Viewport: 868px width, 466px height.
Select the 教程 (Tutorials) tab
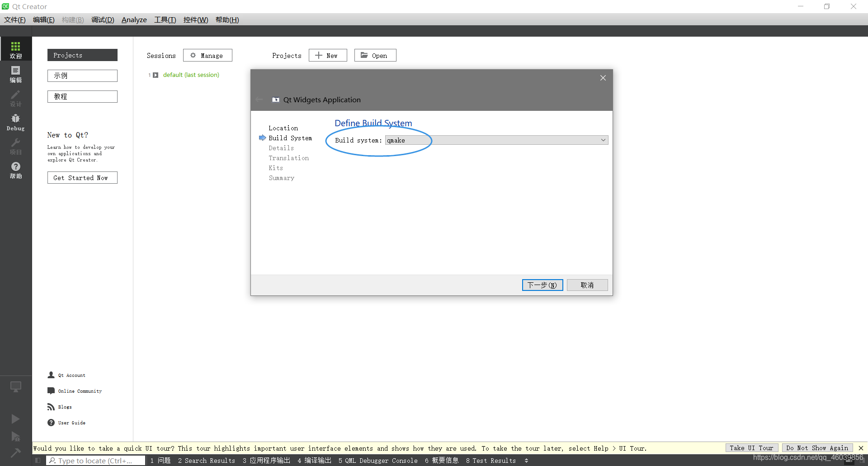click(82, 96)
